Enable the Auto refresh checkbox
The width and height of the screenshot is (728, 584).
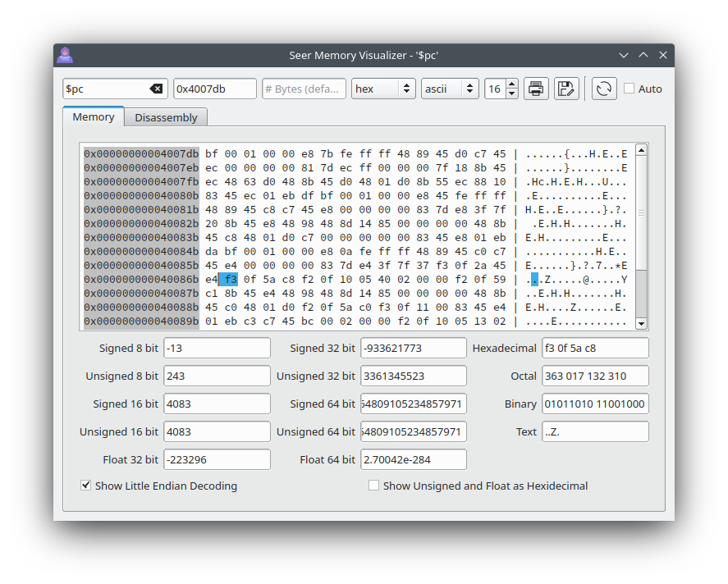point(629,88)
